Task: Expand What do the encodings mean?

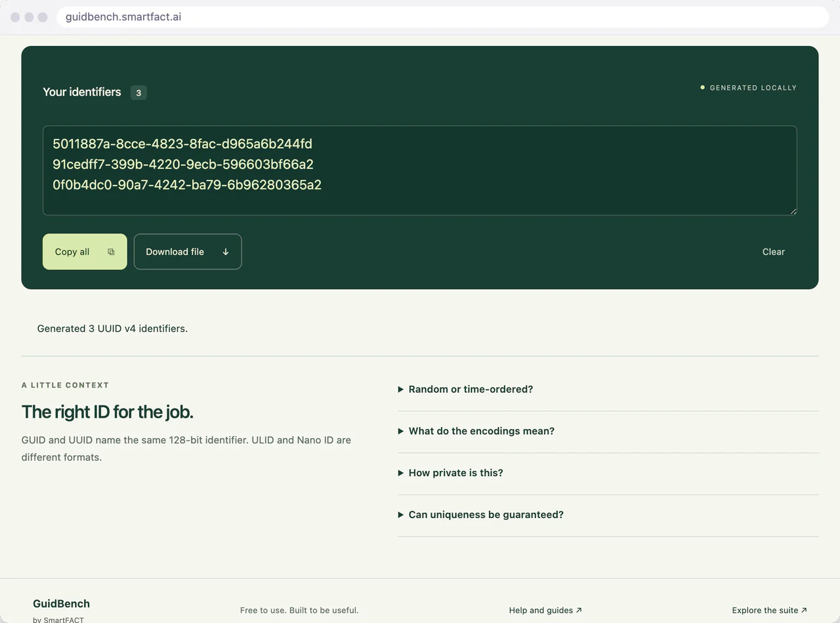Action: [x=608, y=432]
